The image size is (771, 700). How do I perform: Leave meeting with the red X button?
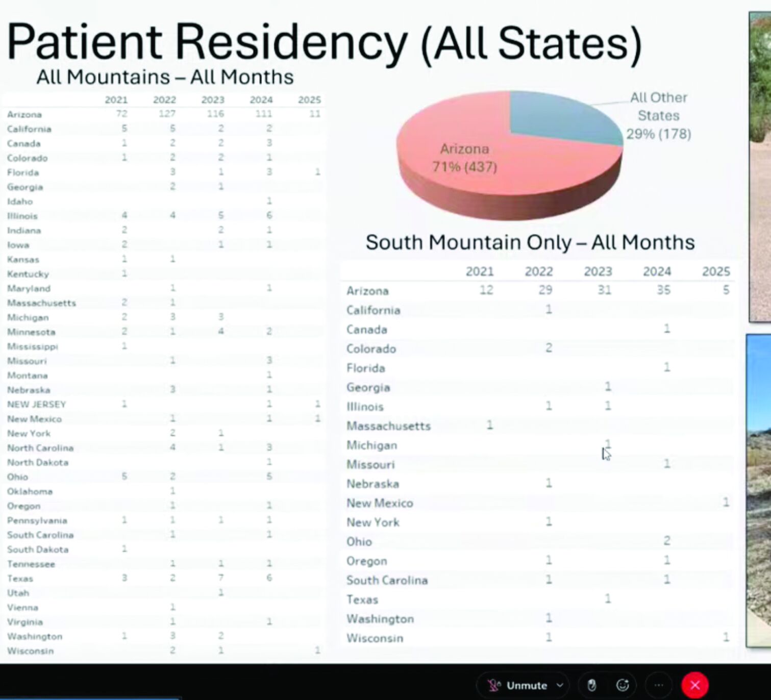coord(694,685)
